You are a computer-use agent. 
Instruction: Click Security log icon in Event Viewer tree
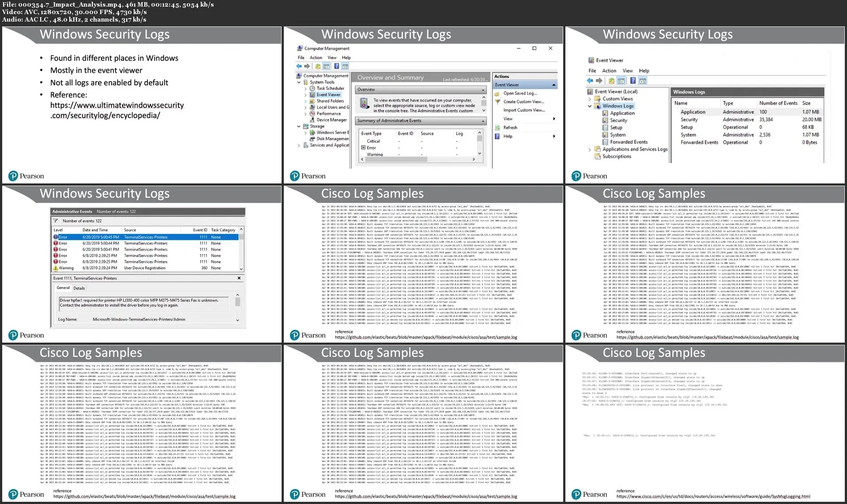click(x=606, y=120)
